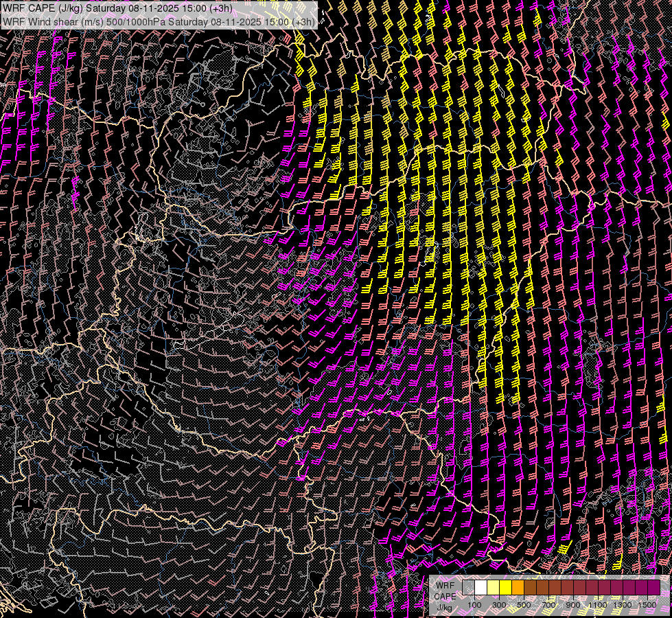Click the transparent swatch below 100
The image size is (672, 618).
point(468,587)
